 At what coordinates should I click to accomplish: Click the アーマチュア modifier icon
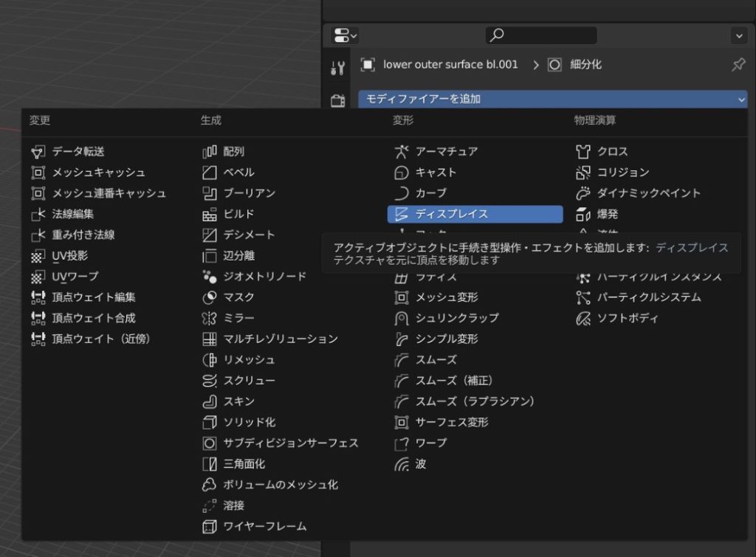(402, 151)
